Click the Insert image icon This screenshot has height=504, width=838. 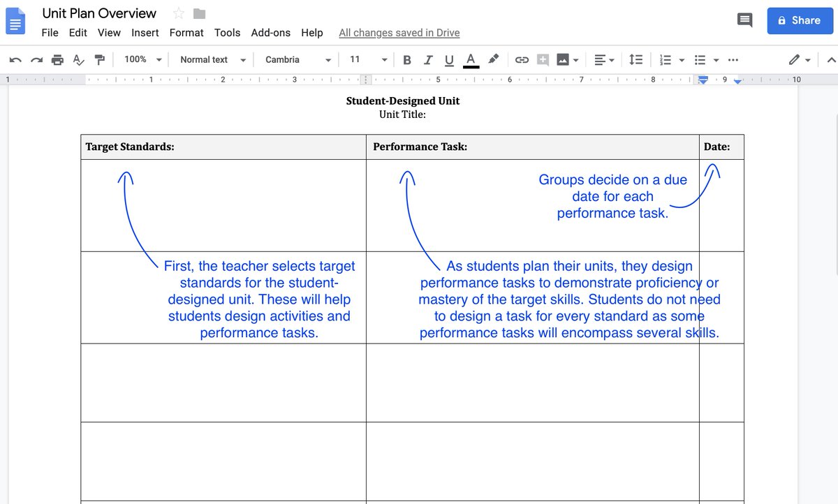563,59
